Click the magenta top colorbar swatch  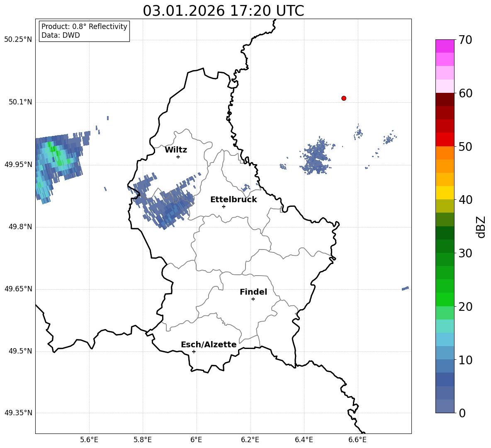[x=445, y=46]
